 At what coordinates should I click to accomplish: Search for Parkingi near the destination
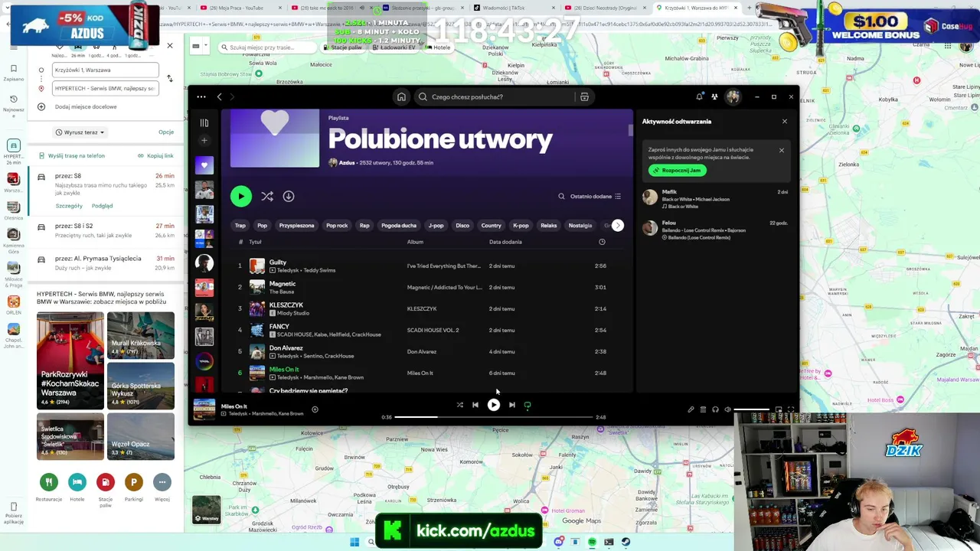point(134,487)
